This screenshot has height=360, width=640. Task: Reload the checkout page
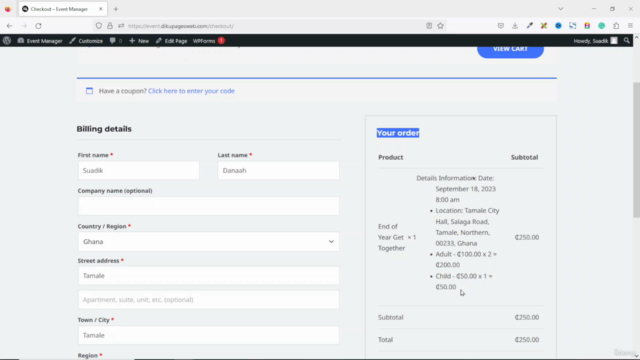(x=38, y=26)
